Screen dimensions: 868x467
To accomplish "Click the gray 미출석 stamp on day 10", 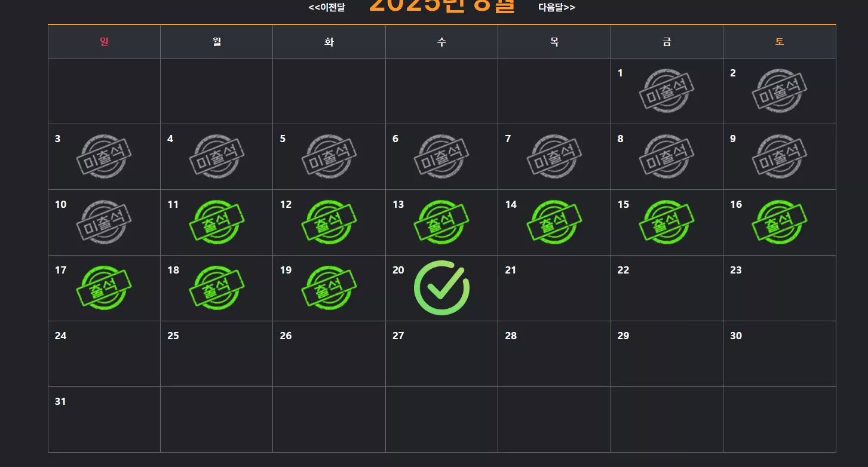I will [104, 222].
